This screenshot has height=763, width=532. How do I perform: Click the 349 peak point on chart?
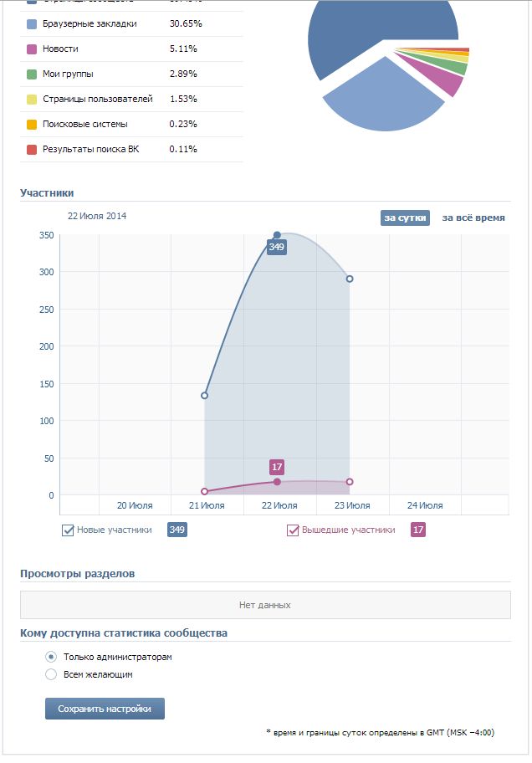point(277,235)
